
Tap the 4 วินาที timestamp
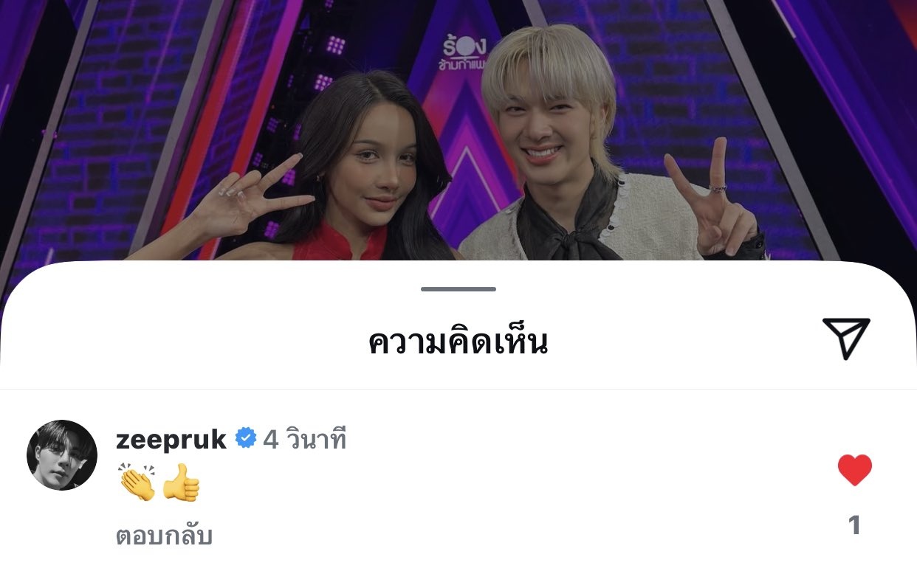pos(305,440)
